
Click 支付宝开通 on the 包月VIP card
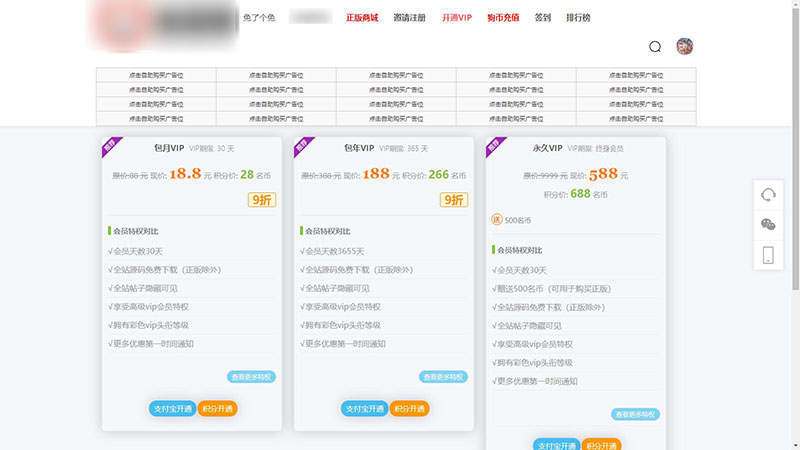point(172,409)
